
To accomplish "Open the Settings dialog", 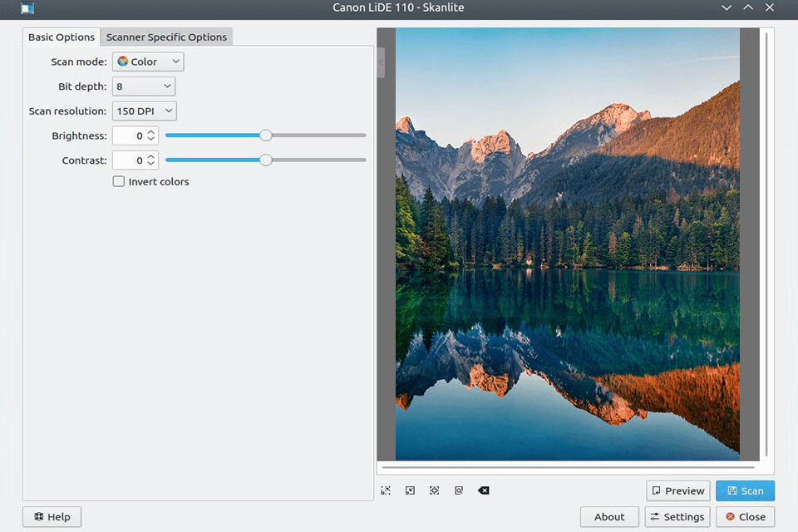I will point(677,516).
